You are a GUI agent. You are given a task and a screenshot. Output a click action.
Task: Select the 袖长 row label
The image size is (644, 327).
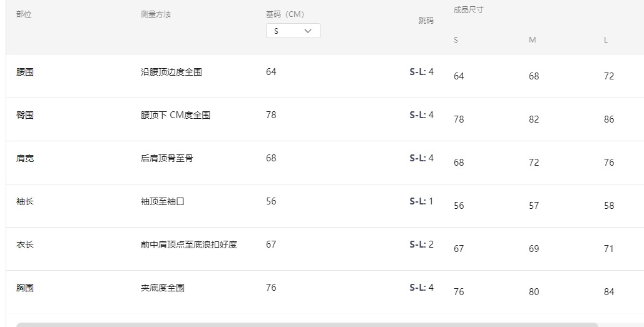[25, 201]
